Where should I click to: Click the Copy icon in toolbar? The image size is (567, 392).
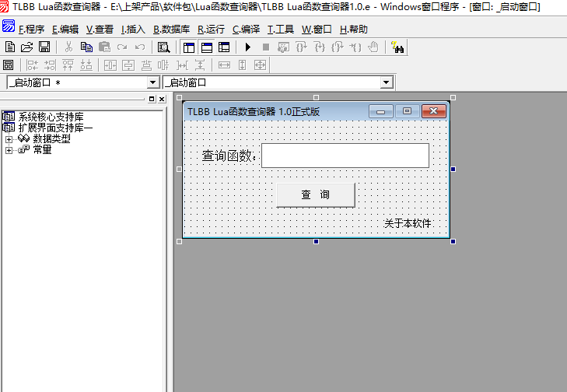[86, 47]
